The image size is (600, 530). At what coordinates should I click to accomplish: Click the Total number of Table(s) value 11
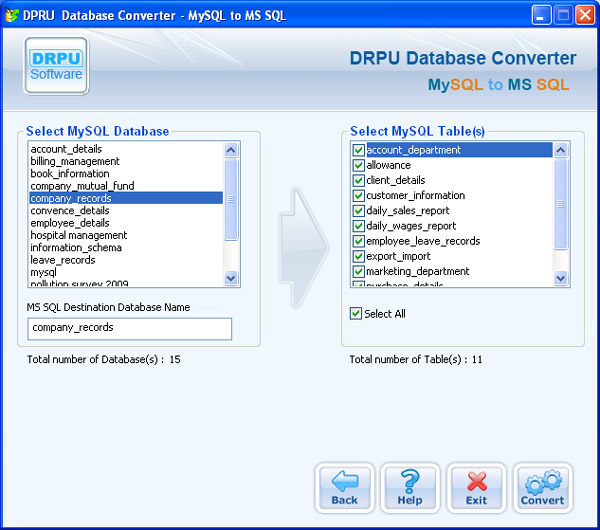click(477, 359)
